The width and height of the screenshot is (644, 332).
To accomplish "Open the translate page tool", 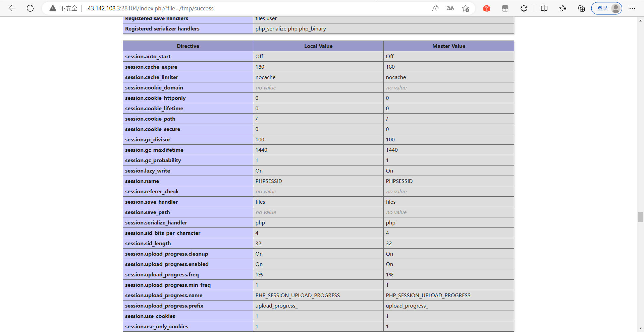I will point(450,8).
